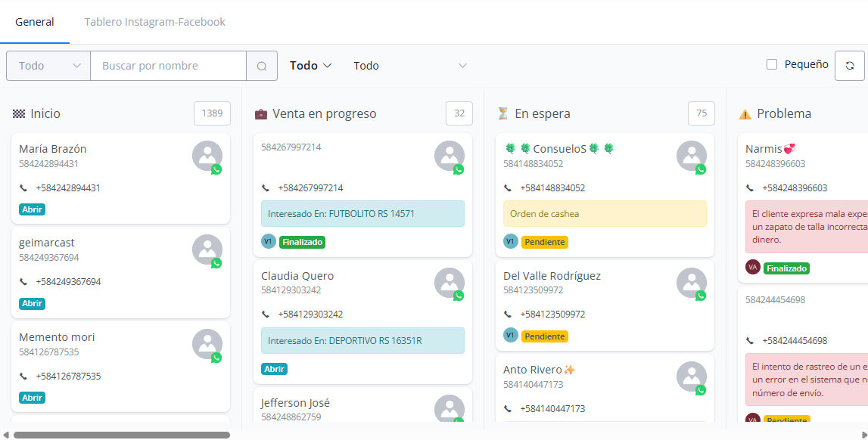
Task: Click phone icon on Del Valle Rodríguez card
Action: click(x=508, y=315)
